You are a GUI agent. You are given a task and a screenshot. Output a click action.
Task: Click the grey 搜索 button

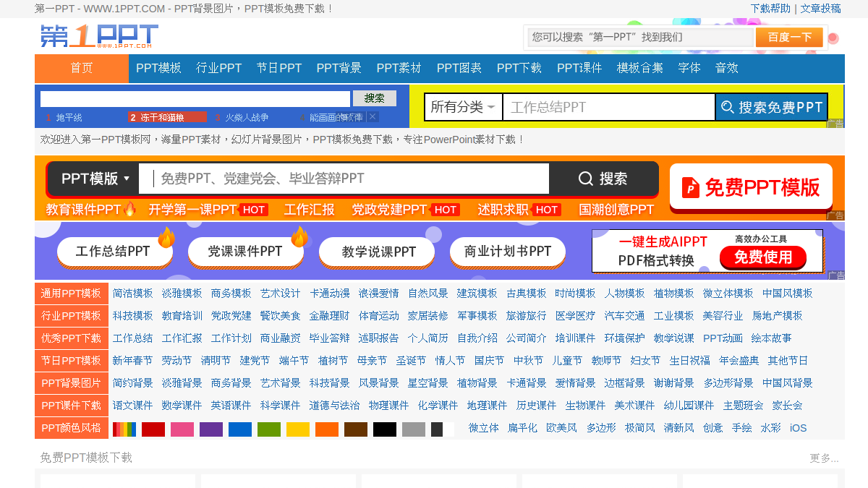point(375,98)
